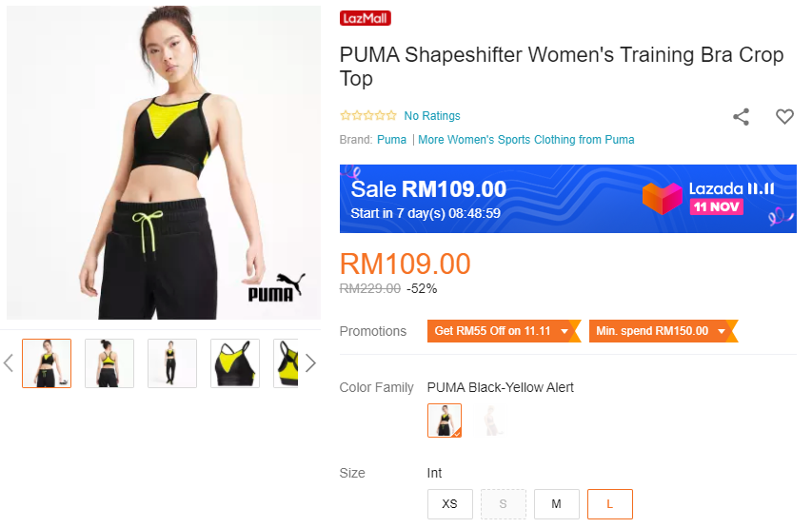The image size is (812, 528).
Task: Select the Black-Yellow Alert color swatch
Action: click(445, 420)
